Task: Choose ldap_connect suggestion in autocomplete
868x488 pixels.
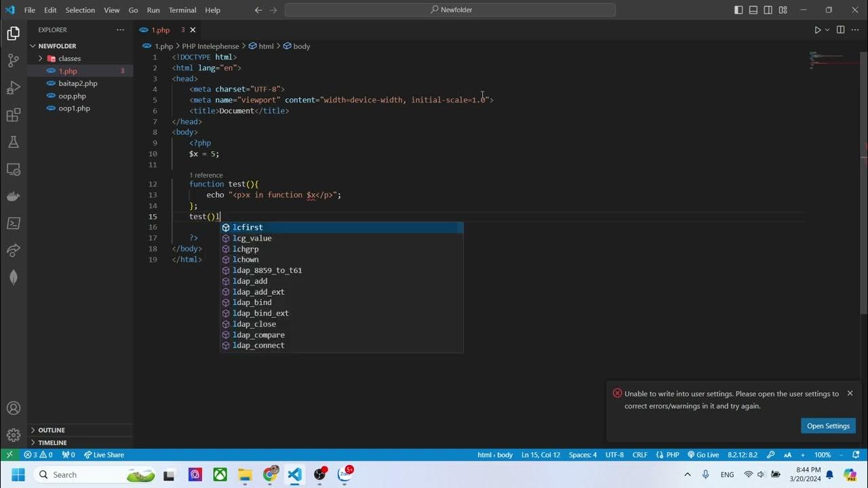Action: [x=342, y=346]
